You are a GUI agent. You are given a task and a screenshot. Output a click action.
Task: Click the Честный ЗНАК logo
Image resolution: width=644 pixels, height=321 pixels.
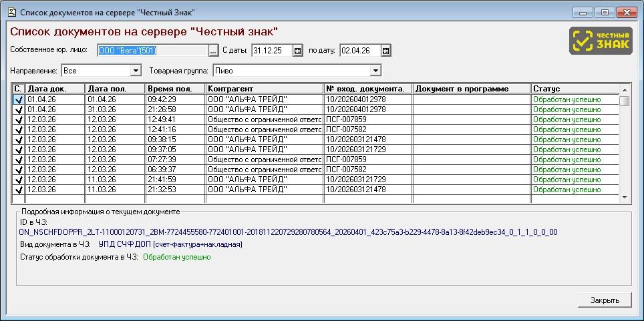point(600,41)
